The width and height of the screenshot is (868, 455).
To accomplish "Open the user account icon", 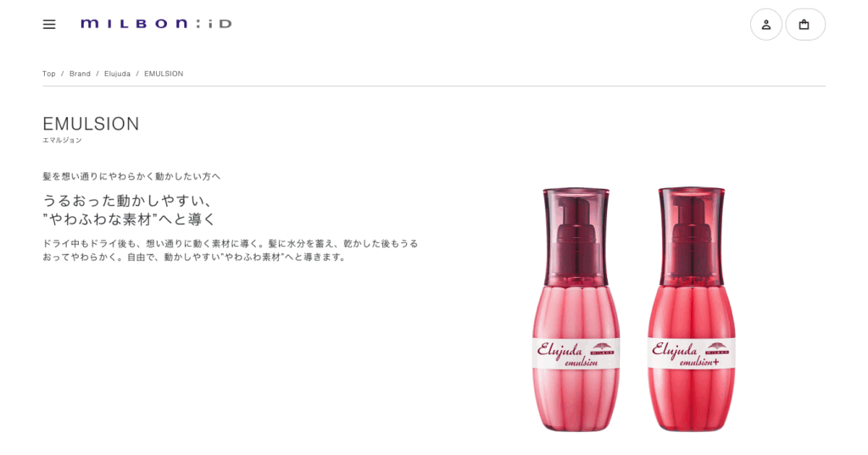I will click(766, 25).
